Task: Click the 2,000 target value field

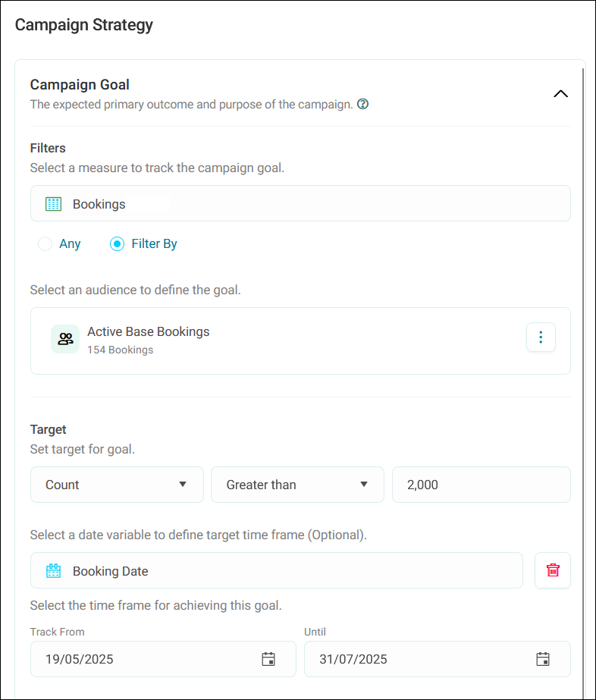Action: tap(482, 485)
